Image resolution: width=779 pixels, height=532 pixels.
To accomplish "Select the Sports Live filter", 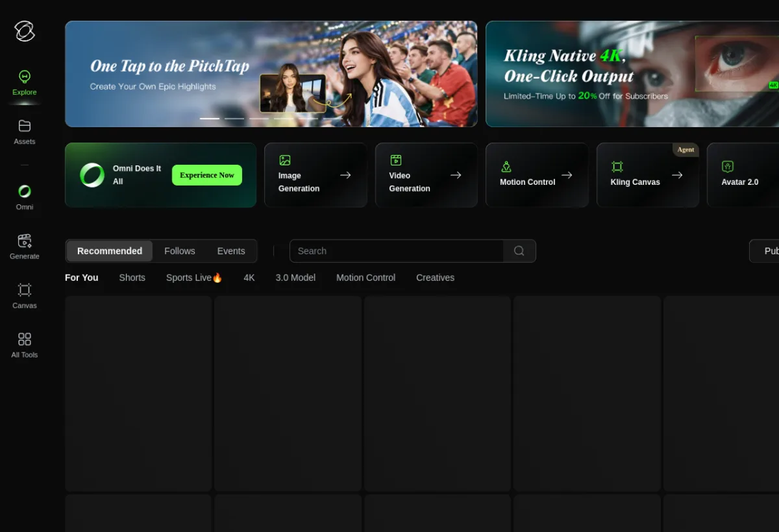I will point(194,278).
